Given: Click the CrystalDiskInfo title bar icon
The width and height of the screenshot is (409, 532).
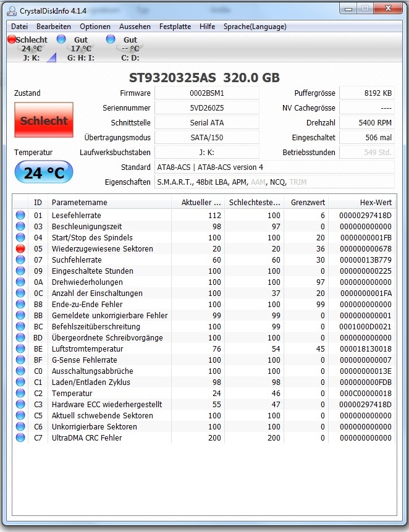Looking at the screenshot, I should 12,11.
